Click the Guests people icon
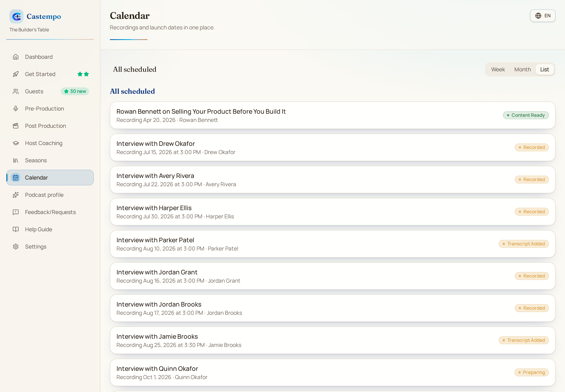 click(16, 91)
